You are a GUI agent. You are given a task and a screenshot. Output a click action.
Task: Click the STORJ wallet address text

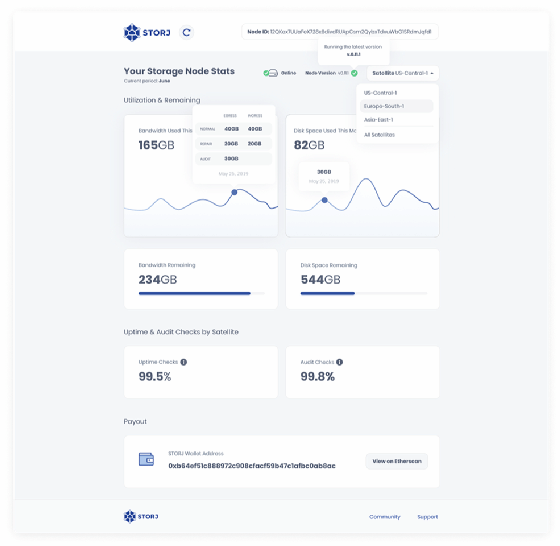[252, 466]
